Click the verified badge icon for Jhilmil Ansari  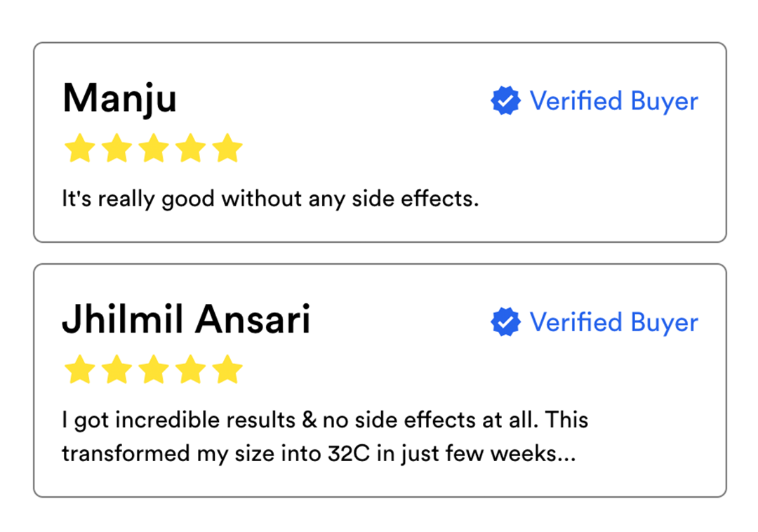pos(505,322)
